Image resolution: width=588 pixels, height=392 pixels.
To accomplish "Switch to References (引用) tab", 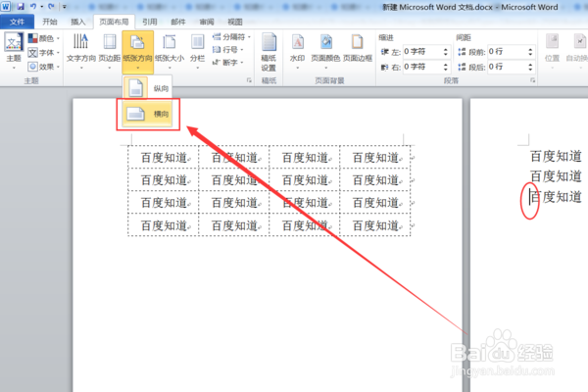I will coord(150,22).
